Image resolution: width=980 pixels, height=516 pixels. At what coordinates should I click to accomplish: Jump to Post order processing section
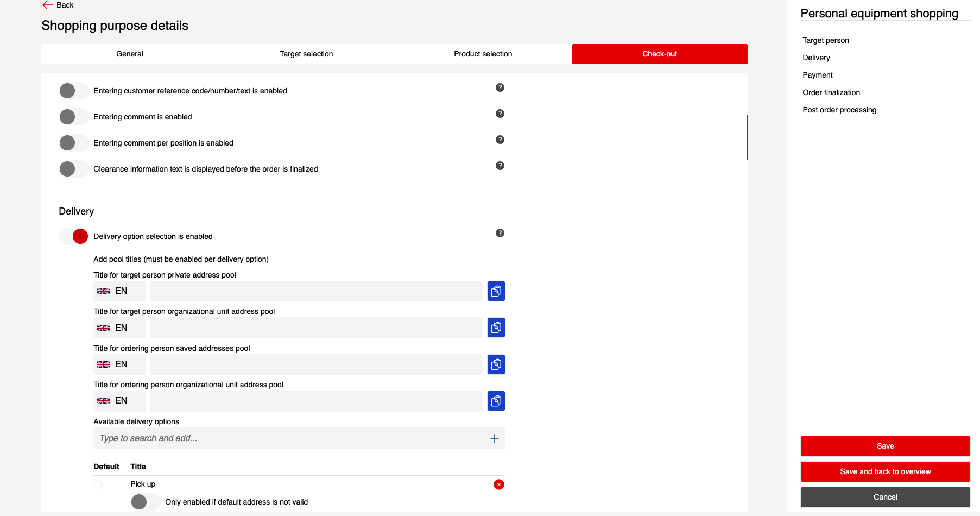coord(839,110)
